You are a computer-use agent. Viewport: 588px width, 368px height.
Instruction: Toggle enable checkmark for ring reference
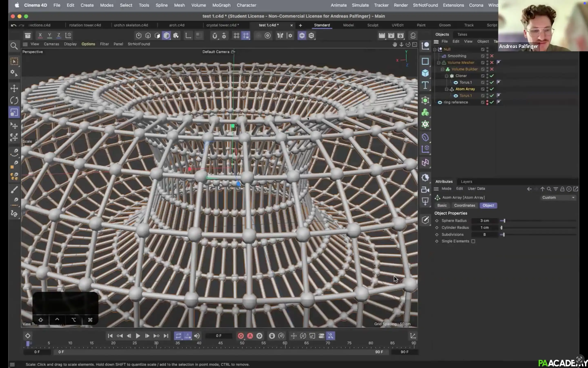pos(492,102)
